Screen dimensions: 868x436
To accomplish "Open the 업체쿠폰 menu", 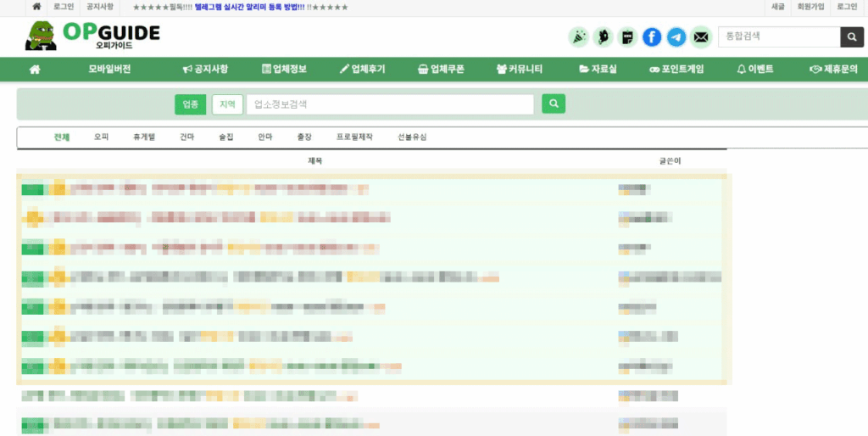I will coord(441,70).
